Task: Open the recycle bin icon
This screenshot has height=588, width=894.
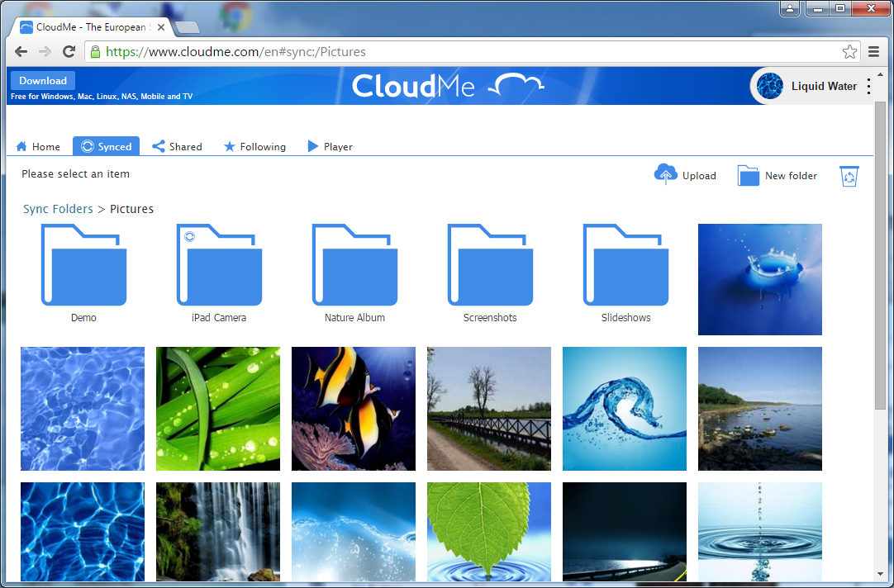Action: 849,176
